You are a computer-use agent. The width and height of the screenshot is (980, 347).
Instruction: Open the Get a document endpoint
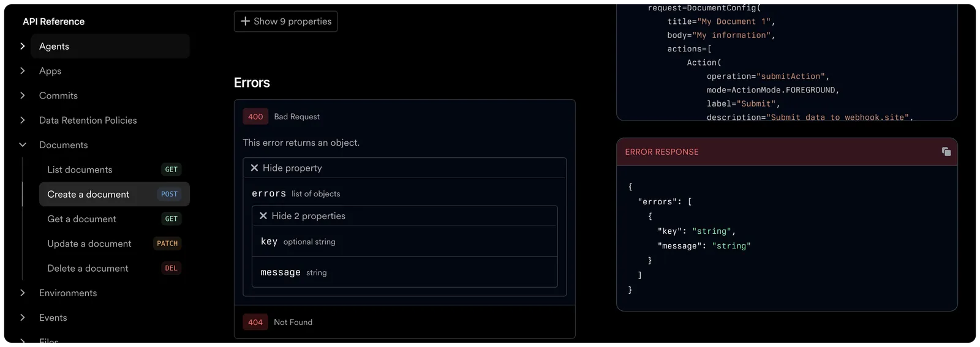[115, 219]
